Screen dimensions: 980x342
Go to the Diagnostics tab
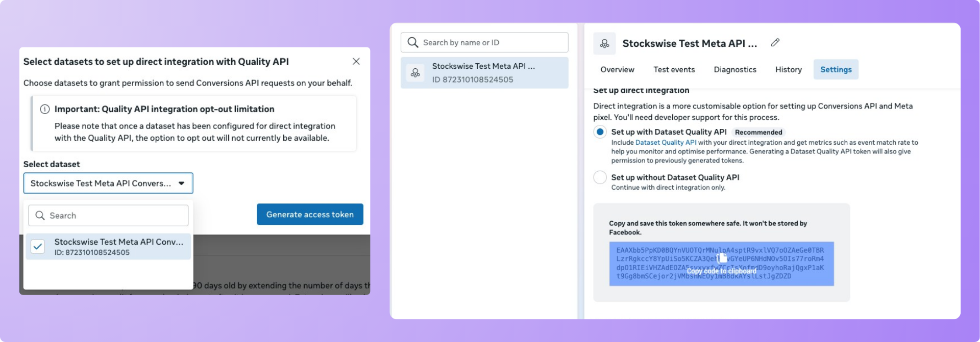point(735,69)
